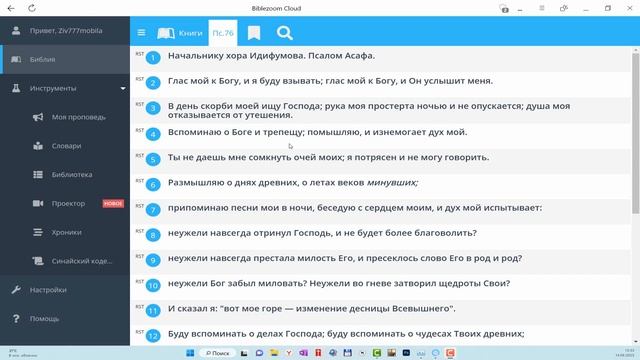Click the taskbar Поиск search box
640x360 pixels.
coord(218,353)
